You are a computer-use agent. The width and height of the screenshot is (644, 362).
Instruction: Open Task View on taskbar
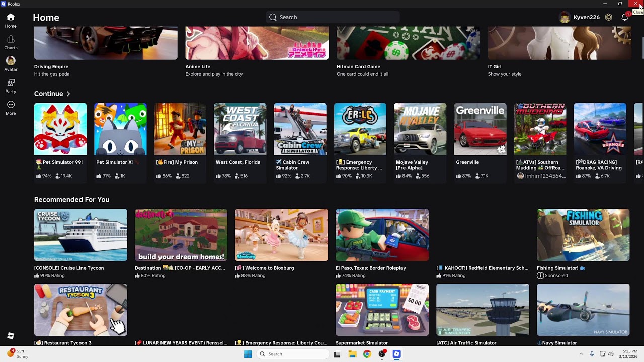(x=337, y=354)
